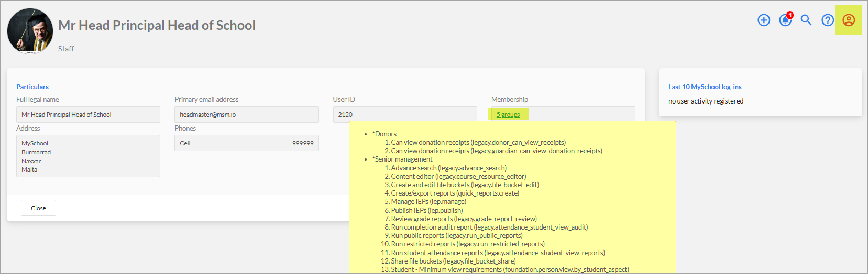
Task: Click the principal's profile photo
Action: [x=30, y=31]
